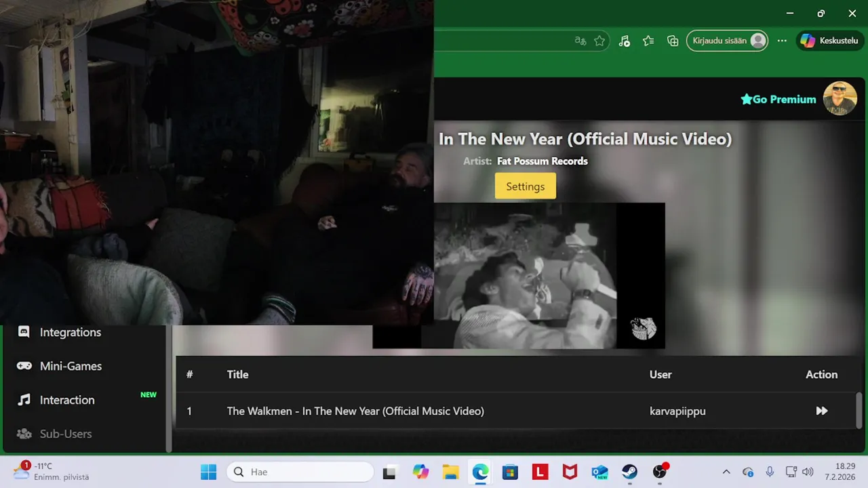The image size is (868, 488).
Task: Open Microsoft Store from the taskbar
Action: pyautogui.click(x=510, y=472)
